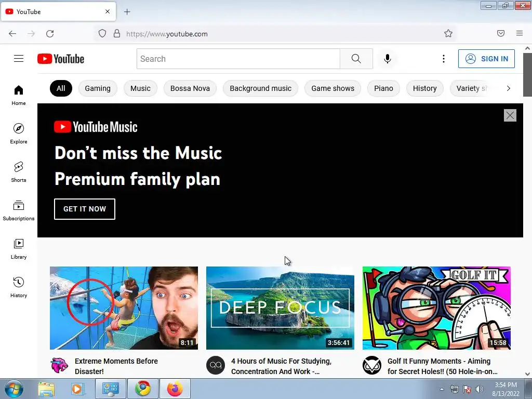
Task: Click the YouTube Music logo in banner
Action: [x=96, y=127]
